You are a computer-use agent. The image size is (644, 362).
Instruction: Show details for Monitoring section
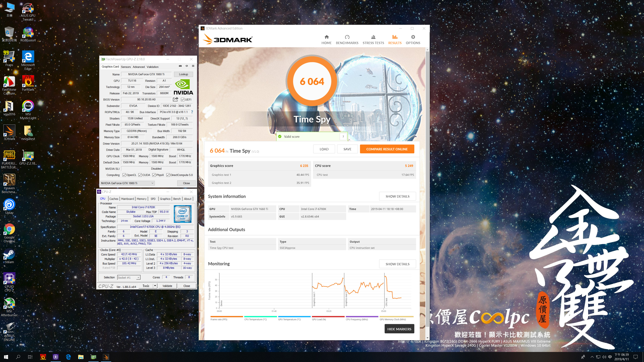coord(397,264)
